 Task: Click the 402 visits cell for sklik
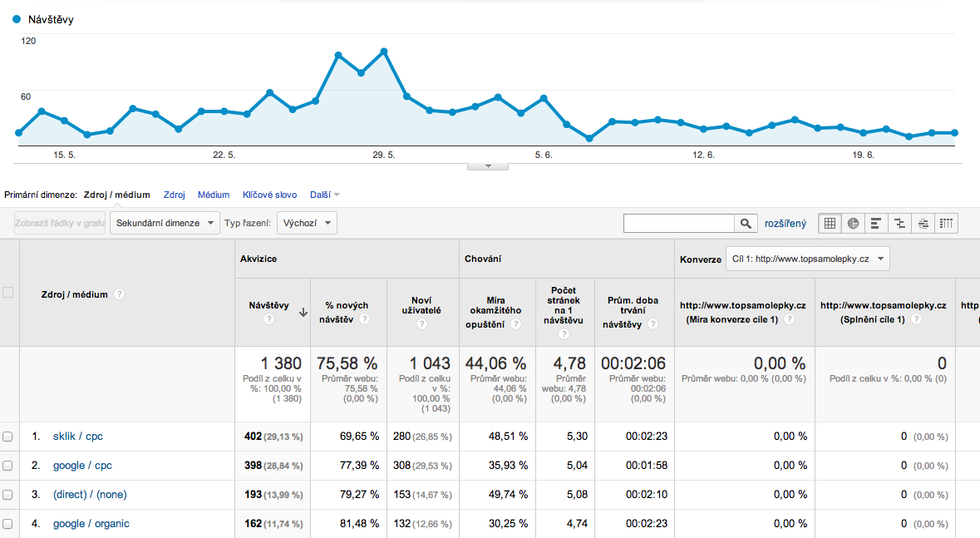pyautogui.click(x=273, y=437)
